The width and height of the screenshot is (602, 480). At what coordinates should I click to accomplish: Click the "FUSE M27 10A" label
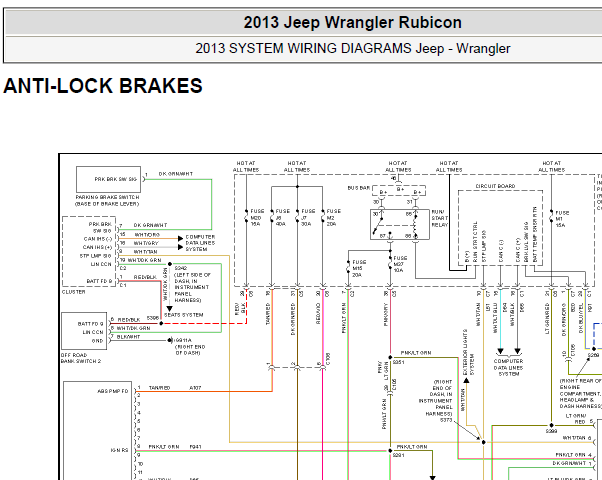pos(400,264)
